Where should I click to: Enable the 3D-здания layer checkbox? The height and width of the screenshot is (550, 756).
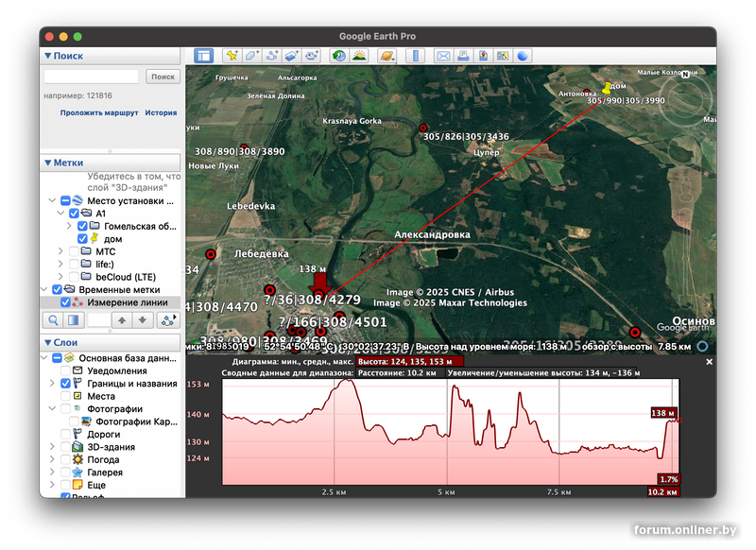coord(65,447)
